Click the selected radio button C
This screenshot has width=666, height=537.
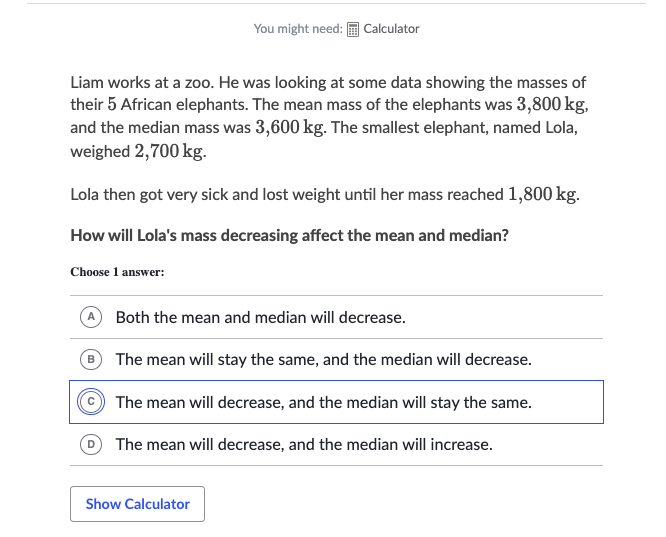[x=91, y=402]
